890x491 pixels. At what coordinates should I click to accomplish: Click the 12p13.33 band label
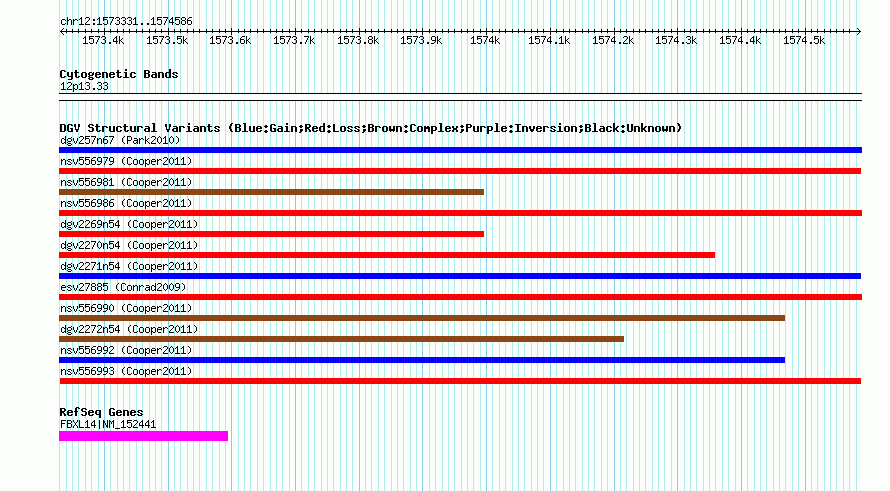84,87
